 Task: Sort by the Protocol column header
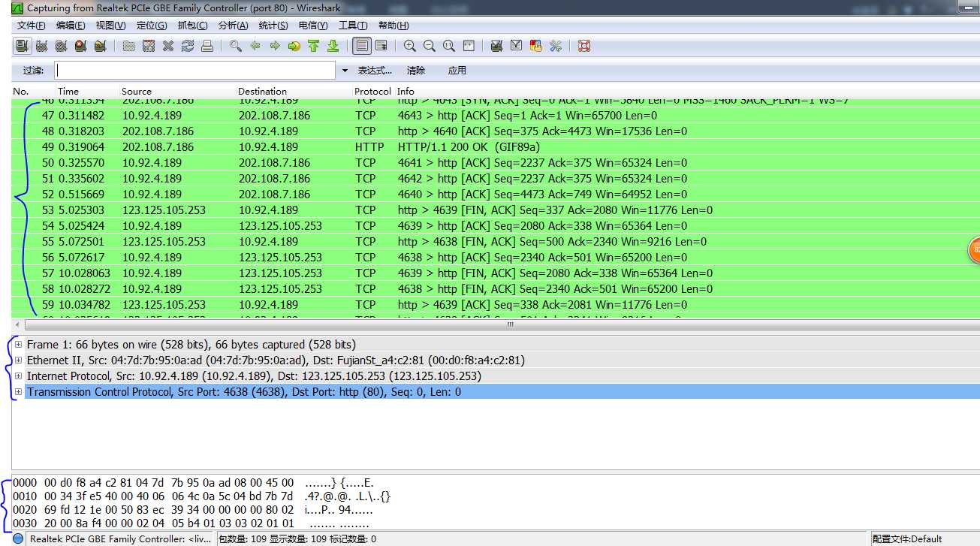(373, 91)
